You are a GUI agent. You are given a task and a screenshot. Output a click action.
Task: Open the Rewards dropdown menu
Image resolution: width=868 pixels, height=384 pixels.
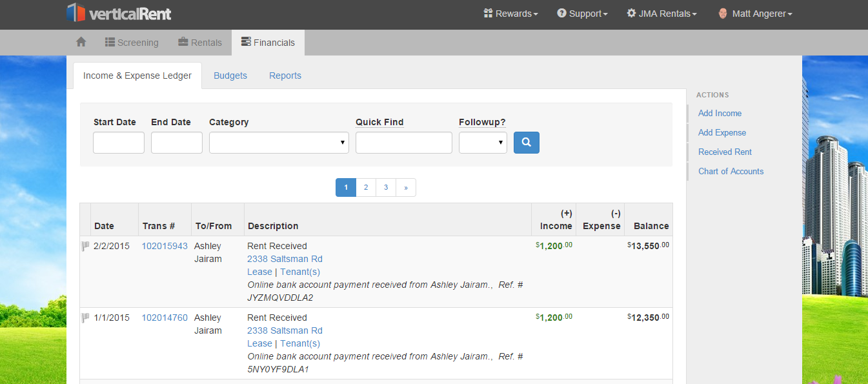pyautogui.click(x=510, y=14)
